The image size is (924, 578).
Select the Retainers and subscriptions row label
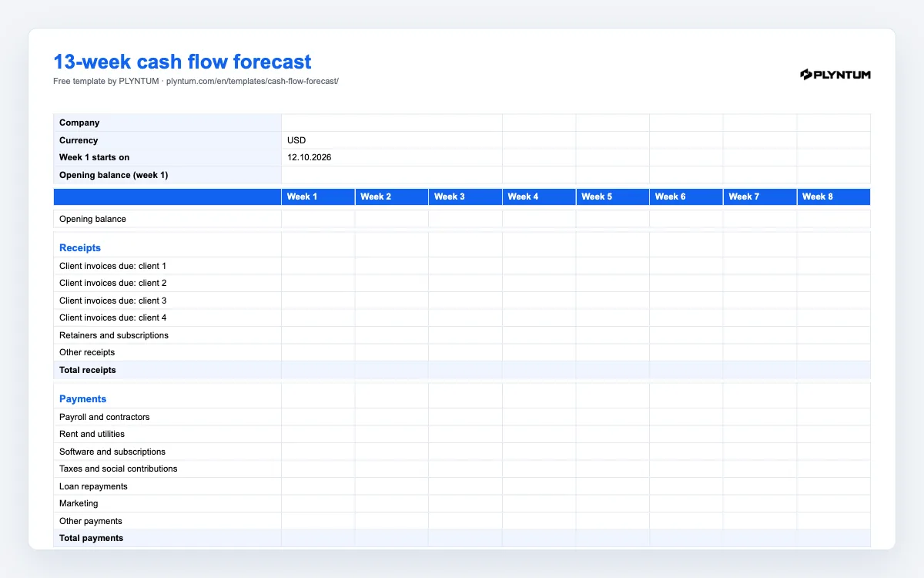167,335
